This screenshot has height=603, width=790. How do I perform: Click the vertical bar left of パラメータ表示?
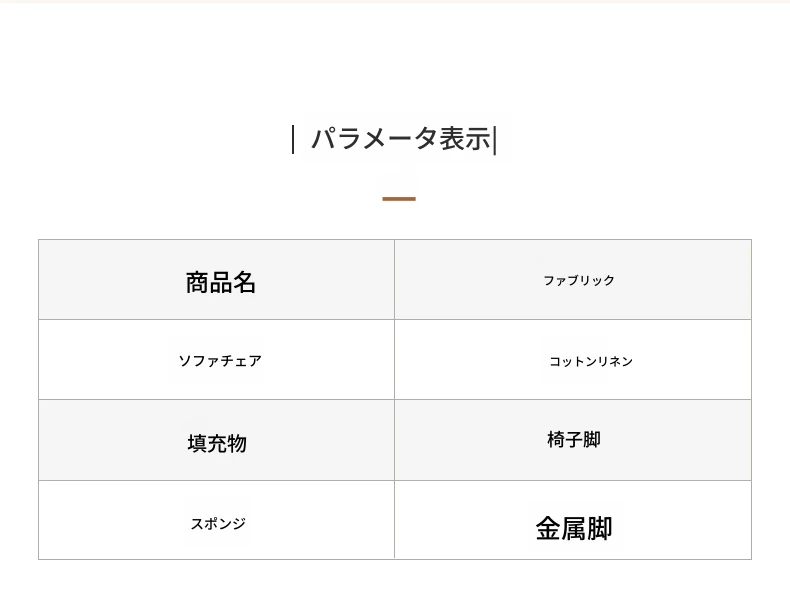click(293, 140)
